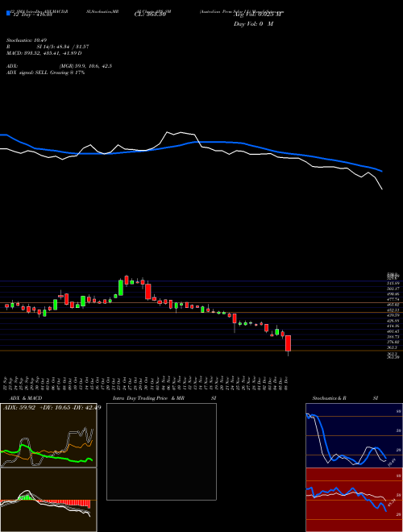Screen dimensions: 403x532
Task: Click the 'ADX: 59.92 +DY: 10.65 -DY: 42.49' header
Action: tap(52, 408)
